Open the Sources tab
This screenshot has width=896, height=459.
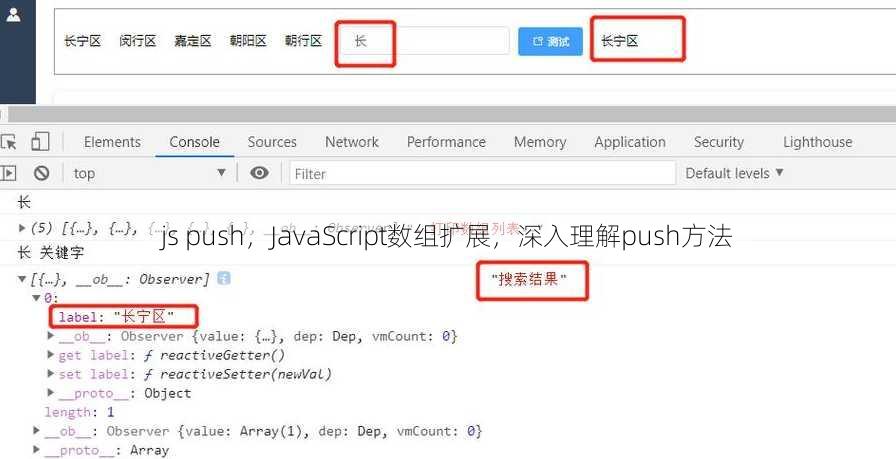(272, 142)
